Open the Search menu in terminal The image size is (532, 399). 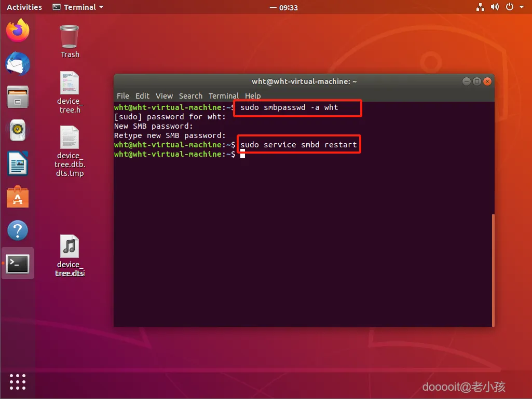(x=190, y=96)
